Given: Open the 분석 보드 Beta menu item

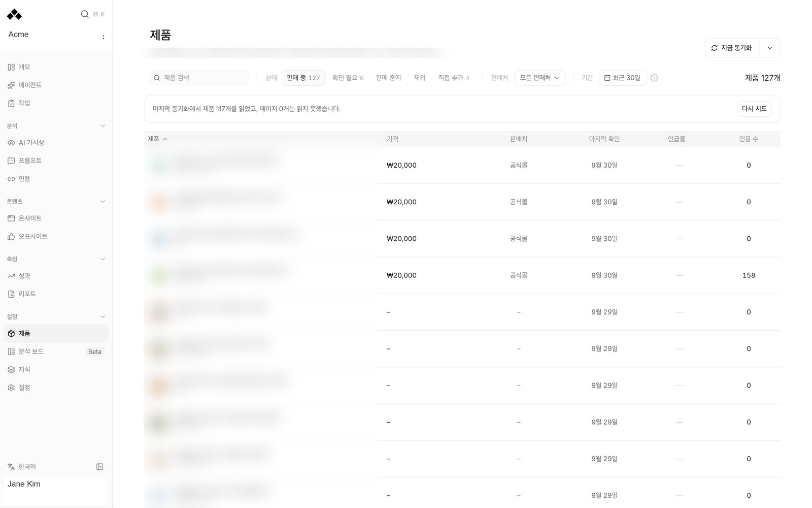Looking at the screenshot, I should 56,352.
